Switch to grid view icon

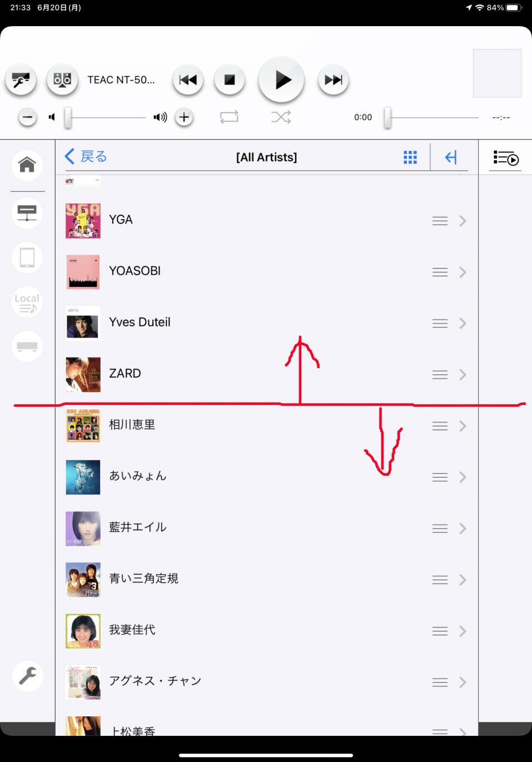coord(410,157)
